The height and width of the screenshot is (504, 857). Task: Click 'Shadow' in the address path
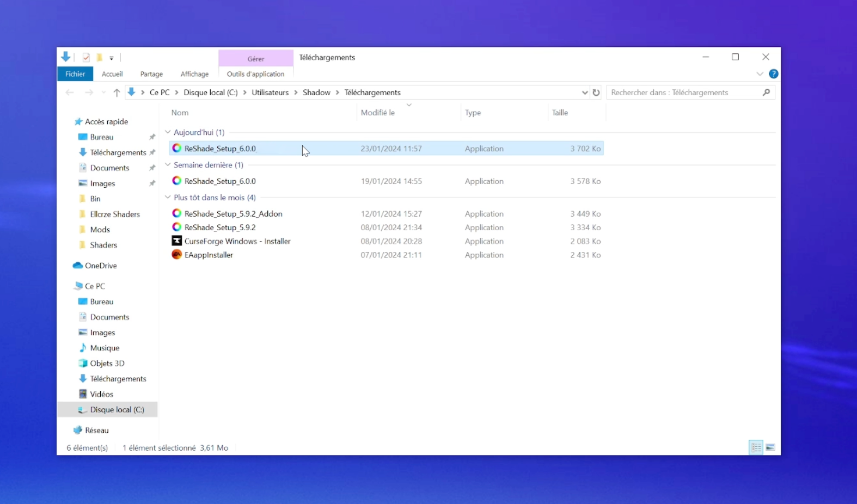(x=316, y=93)
